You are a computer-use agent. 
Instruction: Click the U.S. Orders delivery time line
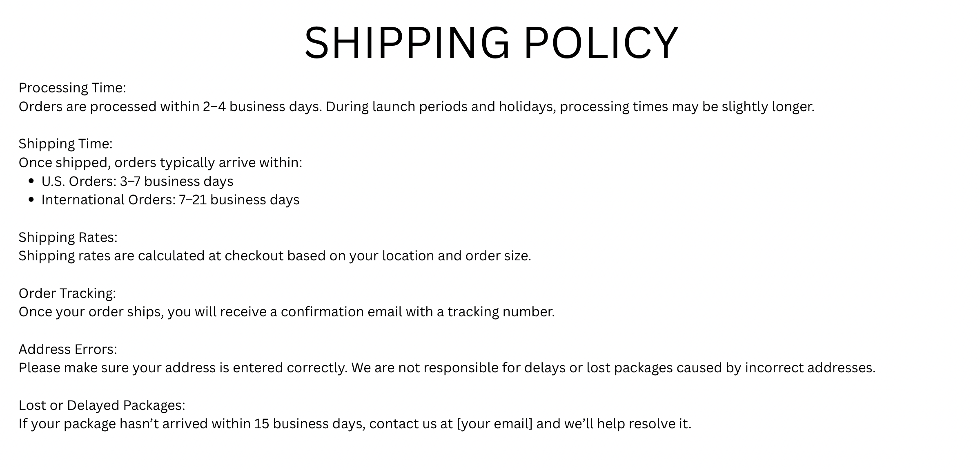point(137,181)
